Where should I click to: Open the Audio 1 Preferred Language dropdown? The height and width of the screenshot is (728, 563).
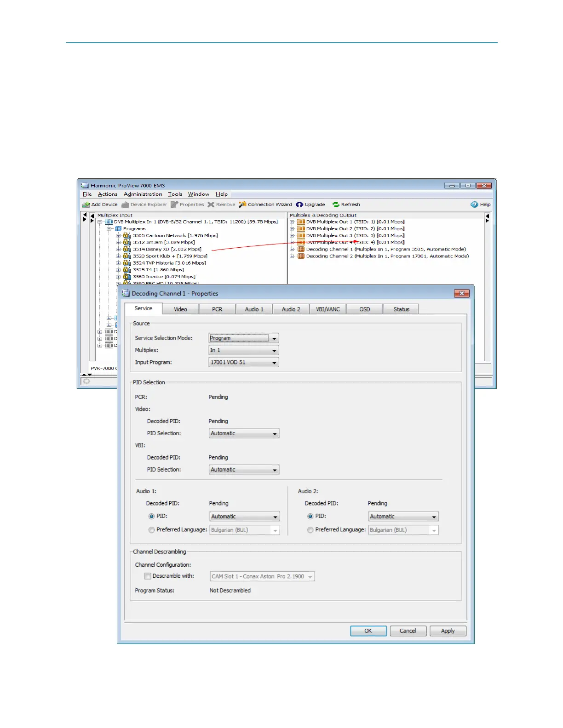coord(245,530)
